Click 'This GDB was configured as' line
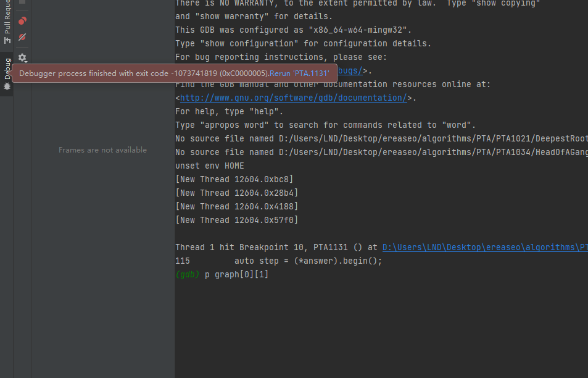588x378 pixels. pos(293,30)
